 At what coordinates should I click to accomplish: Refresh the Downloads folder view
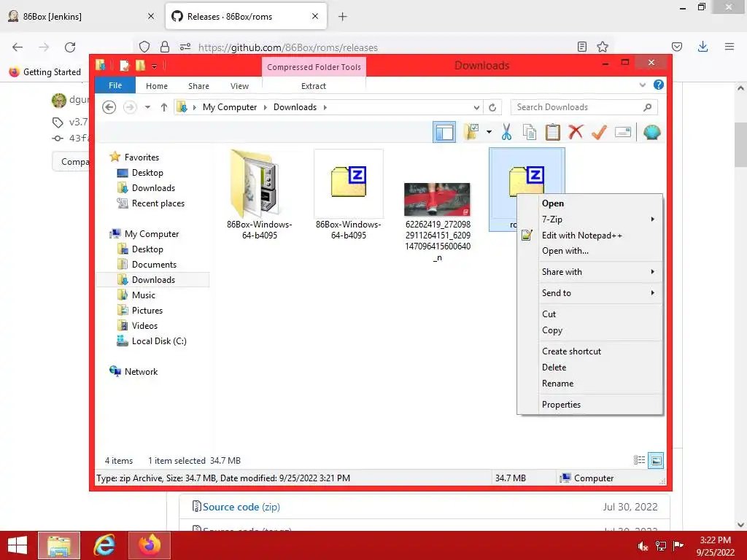(x=492, y=107)
